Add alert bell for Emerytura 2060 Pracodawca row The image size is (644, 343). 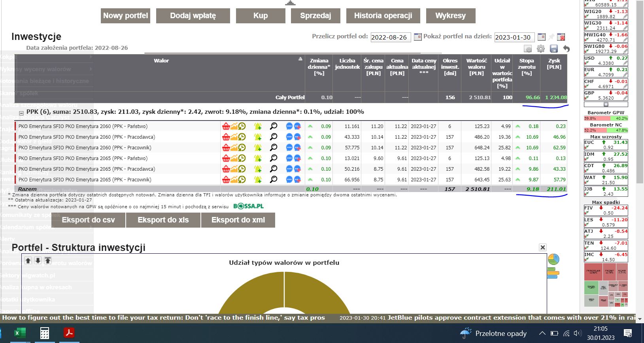click(258, 137)
